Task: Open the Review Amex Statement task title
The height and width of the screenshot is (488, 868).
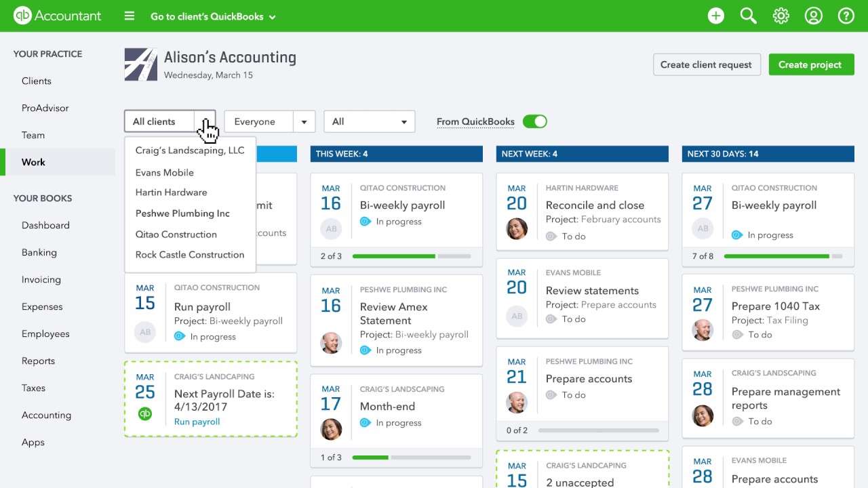Action: pyautogui.click(x=394, y=314)
